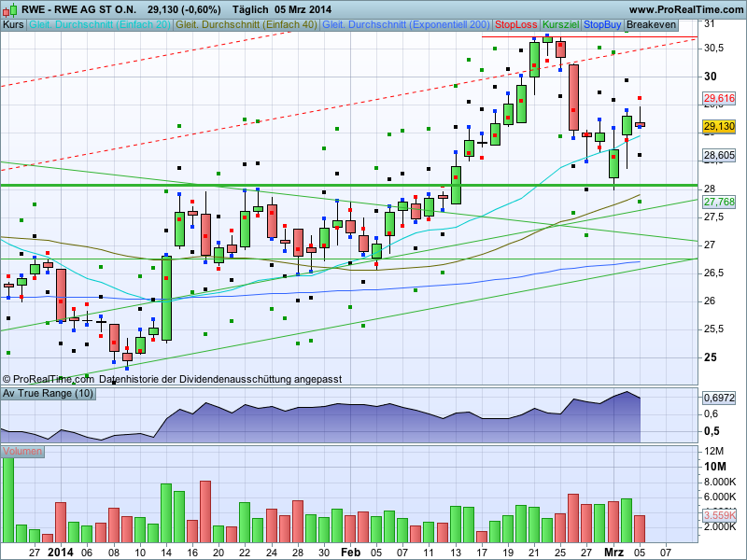This screenshot has width=747, height=560.
Task: Click the date text 05 Mrz 2014
Action: 303,9
